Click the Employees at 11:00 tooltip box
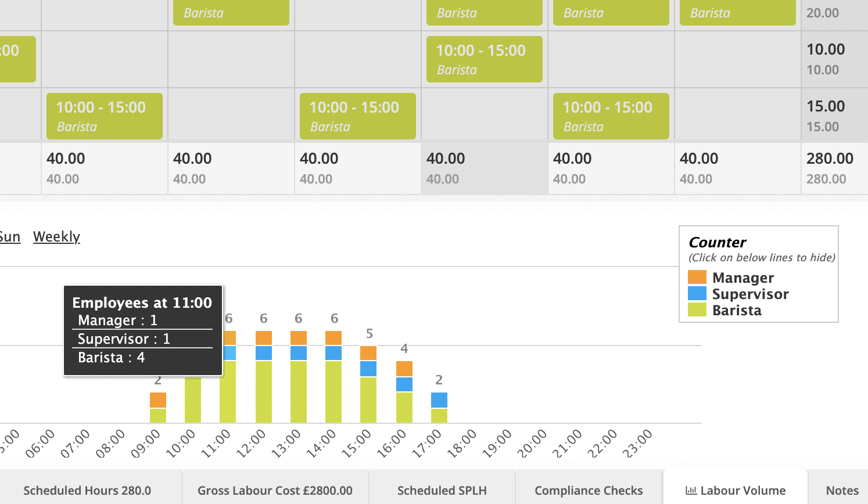 (143, 330)
